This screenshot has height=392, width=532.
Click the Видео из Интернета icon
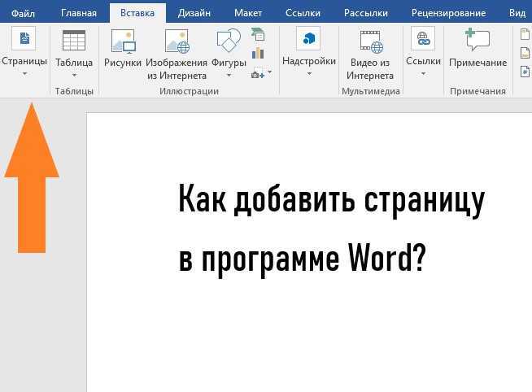point(371,41)
